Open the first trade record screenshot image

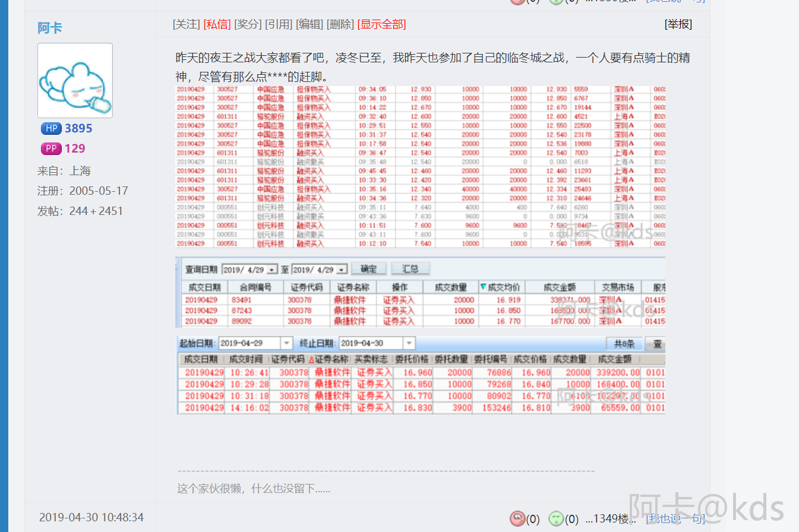[421, 167]
